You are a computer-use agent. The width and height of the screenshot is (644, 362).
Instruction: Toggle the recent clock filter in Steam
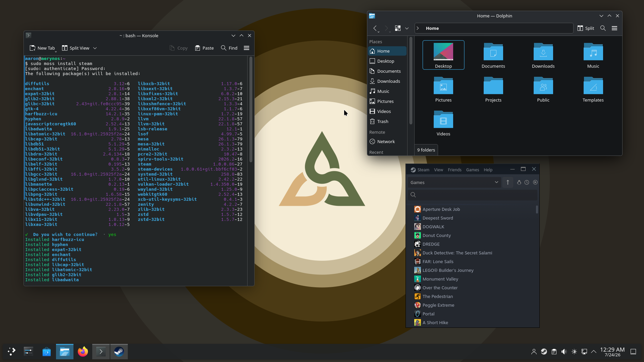pyautogui.click(x=527, y=182)
